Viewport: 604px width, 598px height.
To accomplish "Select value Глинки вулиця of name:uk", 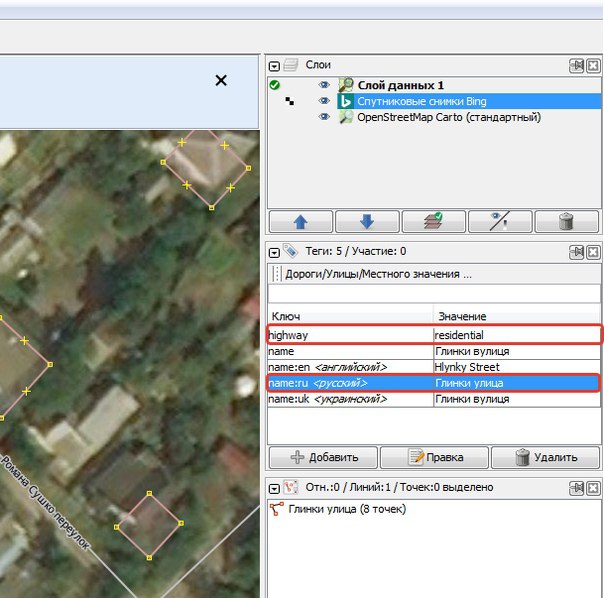I will click(x=517, y=399).
